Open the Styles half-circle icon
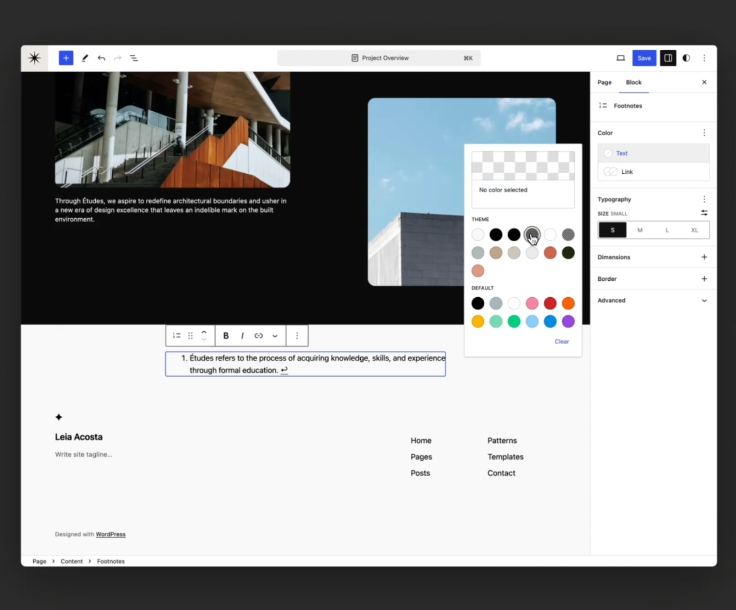 (686, 58)
